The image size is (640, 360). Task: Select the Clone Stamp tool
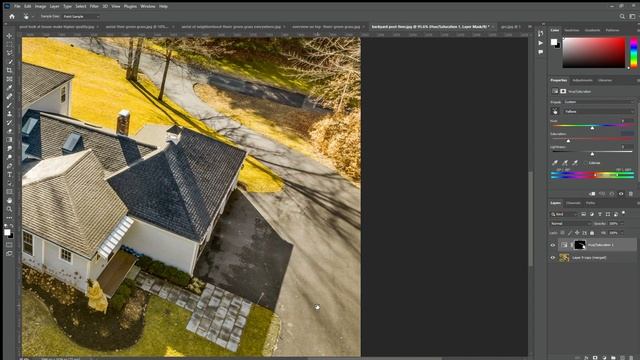[9, 114]
